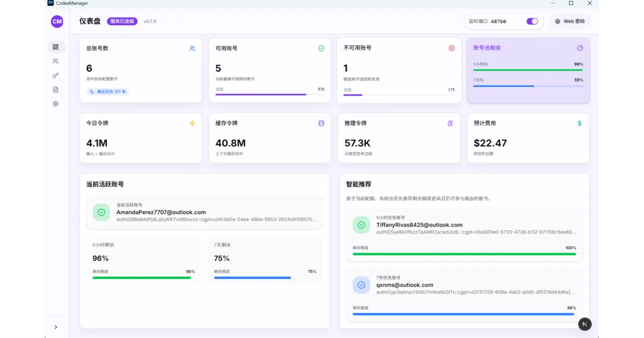Open the settings gear icon in sidebar

tap(56, 104)
